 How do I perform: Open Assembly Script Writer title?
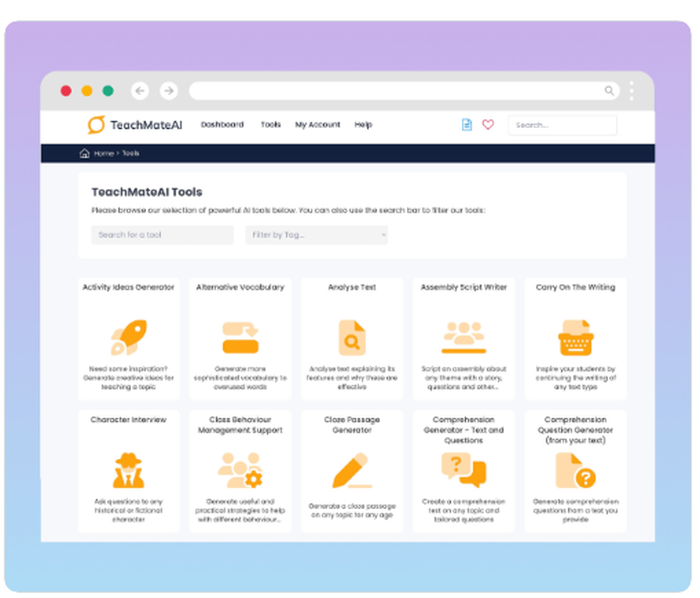(x=464, y=287)
